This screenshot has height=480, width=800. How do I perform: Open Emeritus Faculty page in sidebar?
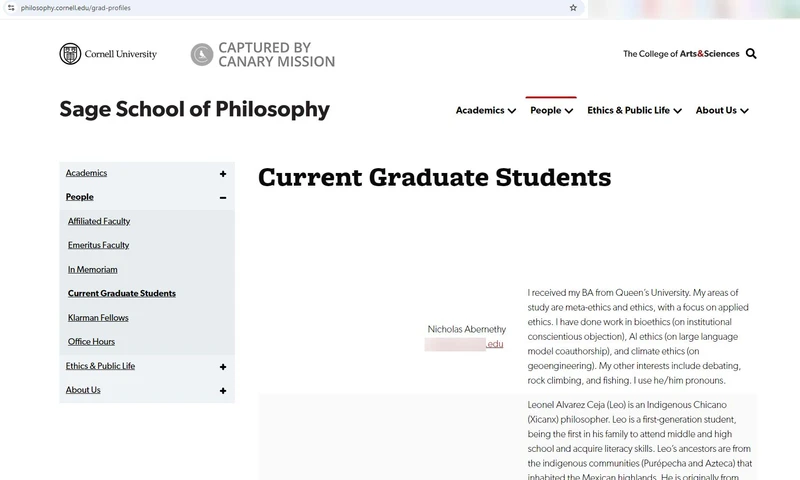click(98, 245)
